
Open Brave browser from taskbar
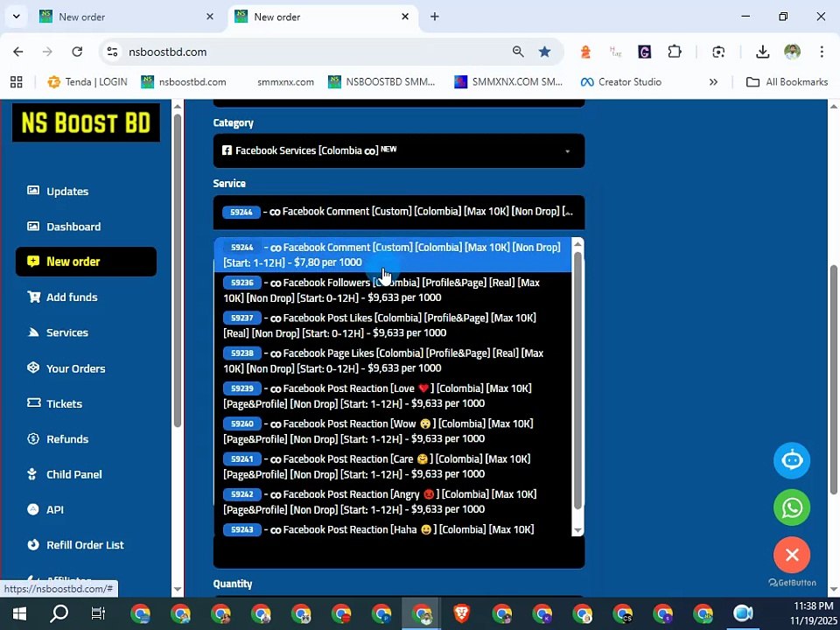coord(462,613)
